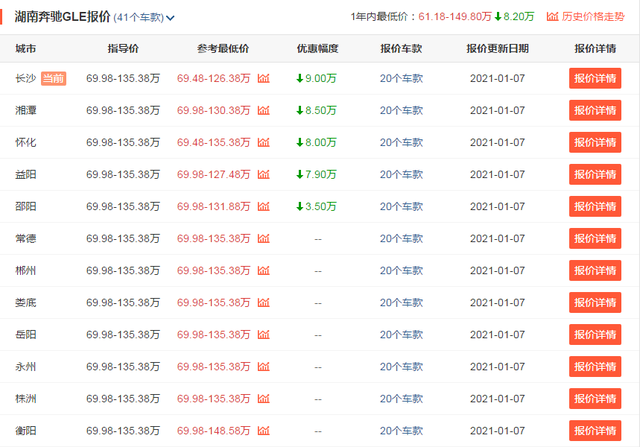Open price trend chart icon for 衡阳 row
Viewport: 640px width, 447px height.
point(264,431)
